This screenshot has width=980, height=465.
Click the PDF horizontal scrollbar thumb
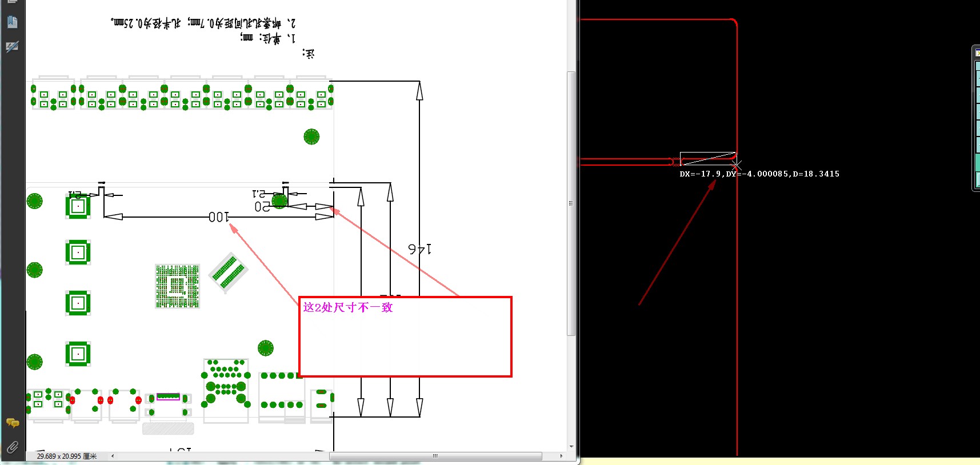[435, 456]
